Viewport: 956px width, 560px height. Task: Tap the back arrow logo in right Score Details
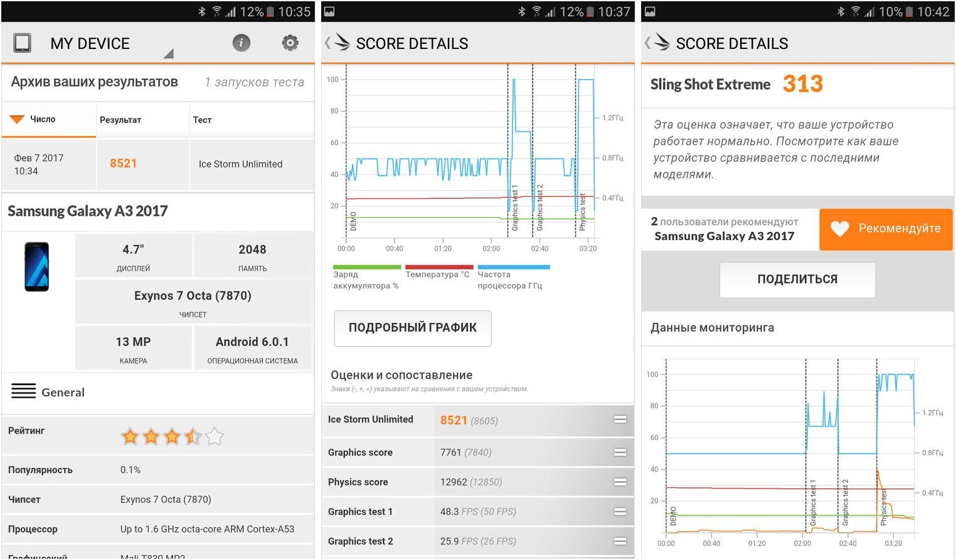coord(659,43)
